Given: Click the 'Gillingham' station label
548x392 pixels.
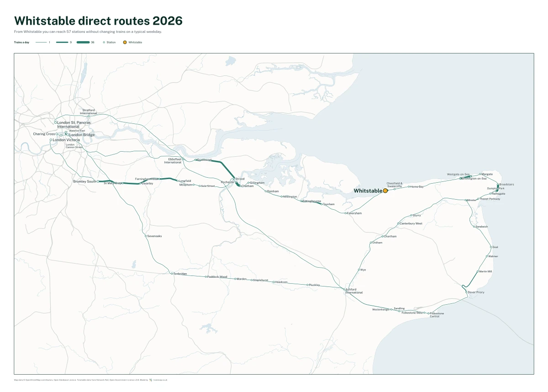Looking at the screenshot, I should 258,183.
